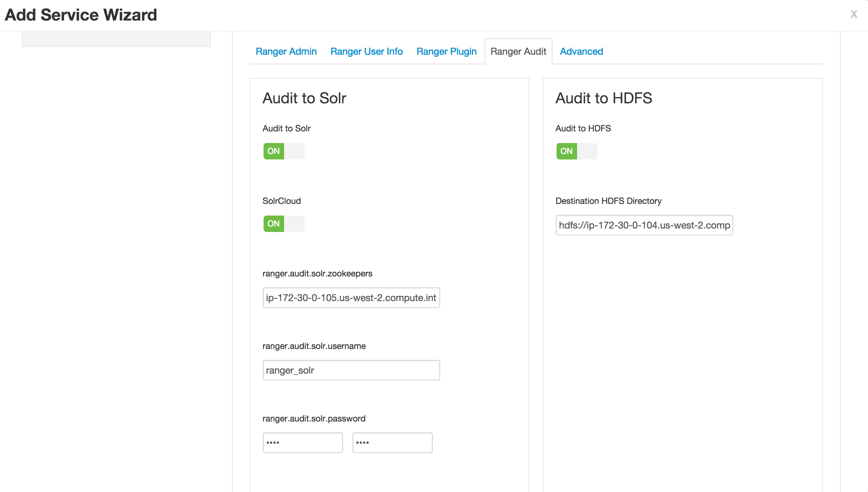Click the Audit to HDFS panel heading
The image size is (868, 492).
[604, 98]
